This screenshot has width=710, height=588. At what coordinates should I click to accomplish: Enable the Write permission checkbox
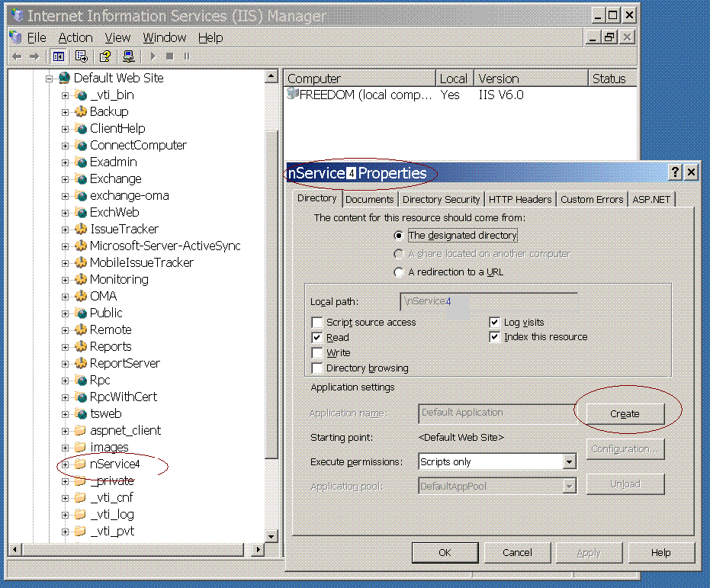coord(317,352)
